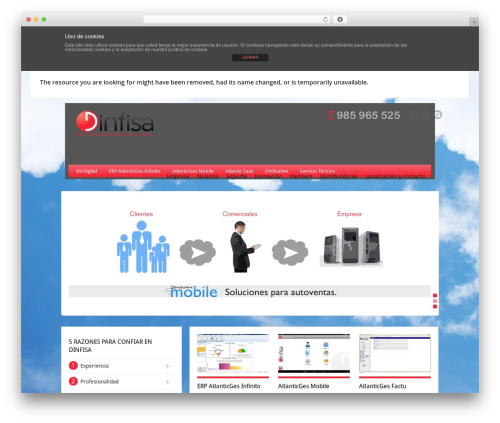500x423 pixels.
Task: Open AtlanticGes Mobile menu item
Action: pos(193,171)
